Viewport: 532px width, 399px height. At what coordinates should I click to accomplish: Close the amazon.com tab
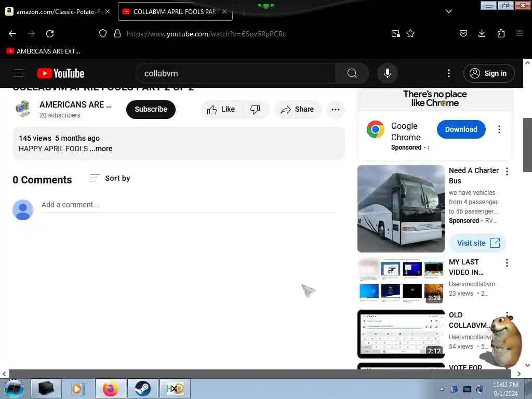[108, 11]
